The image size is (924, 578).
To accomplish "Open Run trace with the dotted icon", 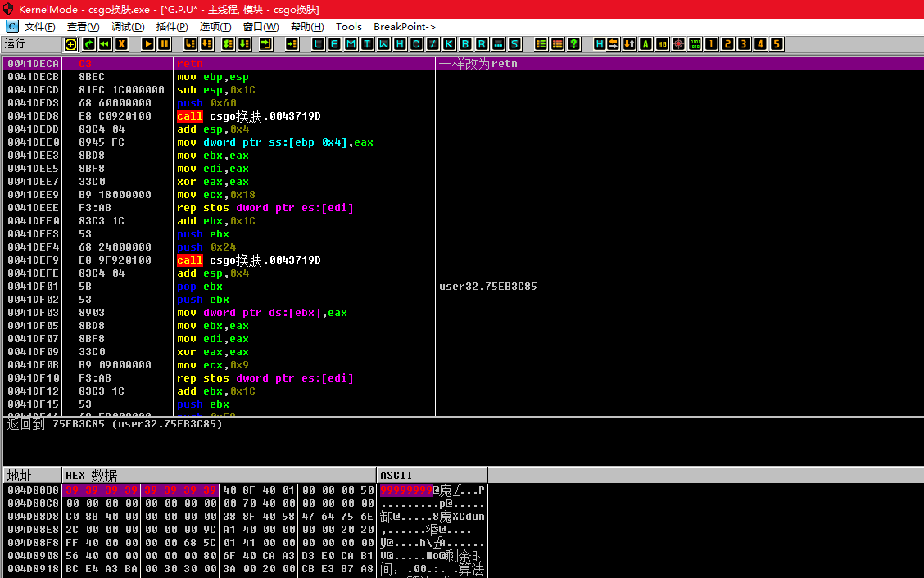I will tap(498, 44).
